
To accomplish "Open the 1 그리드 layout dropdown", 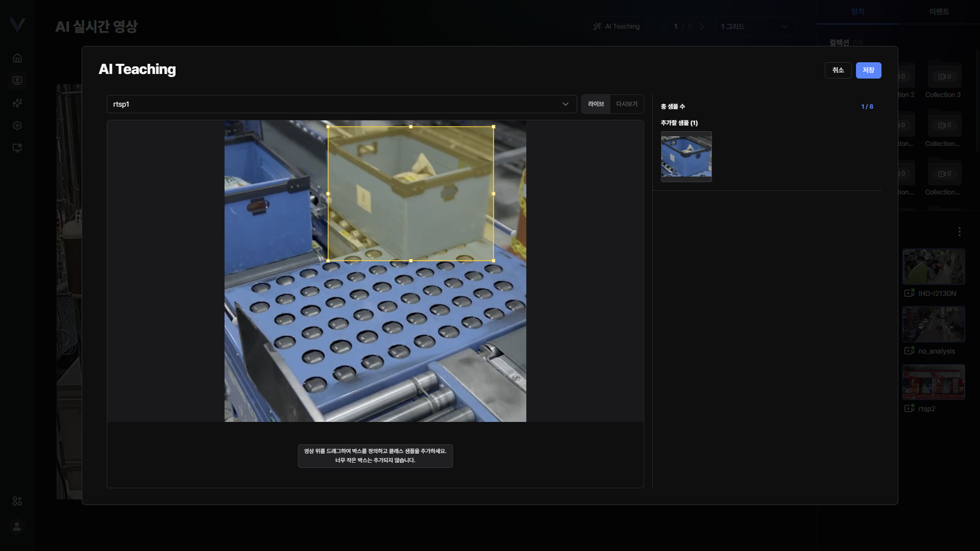I will (x=755, y=27).
